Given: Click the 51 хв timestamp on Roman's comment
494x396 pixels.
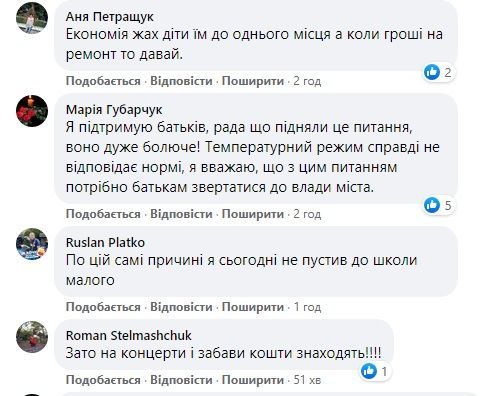Looking at the screenshot, I should tap(307, 380).
